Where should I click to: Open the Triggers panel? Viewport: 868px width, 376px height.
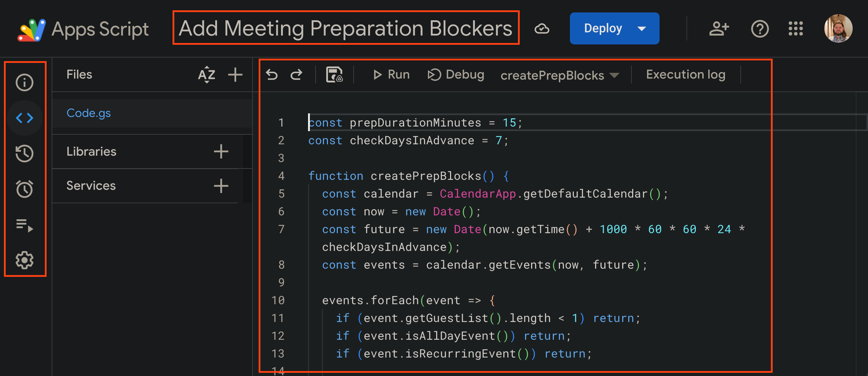pos(24,189)
